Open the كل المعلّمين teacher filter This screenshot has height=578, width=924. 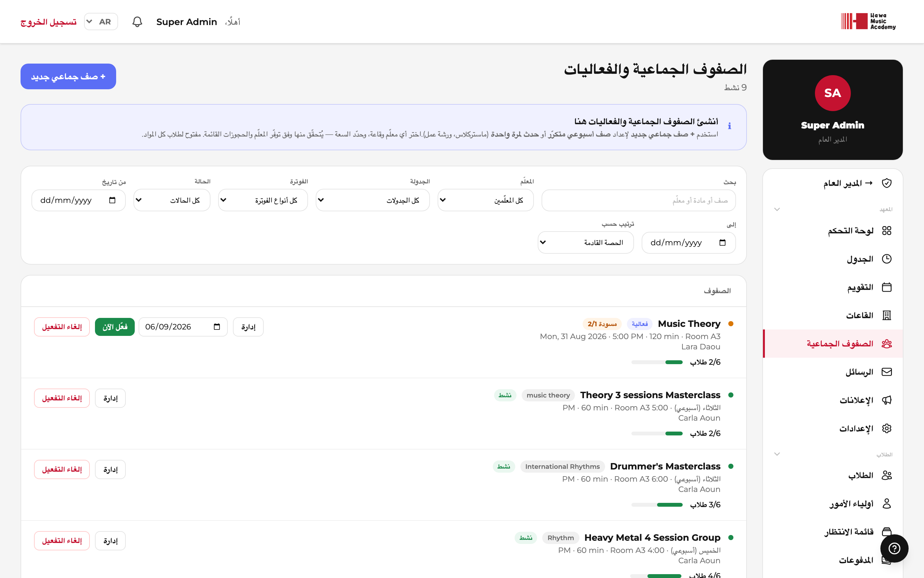[x=485, y=200]
